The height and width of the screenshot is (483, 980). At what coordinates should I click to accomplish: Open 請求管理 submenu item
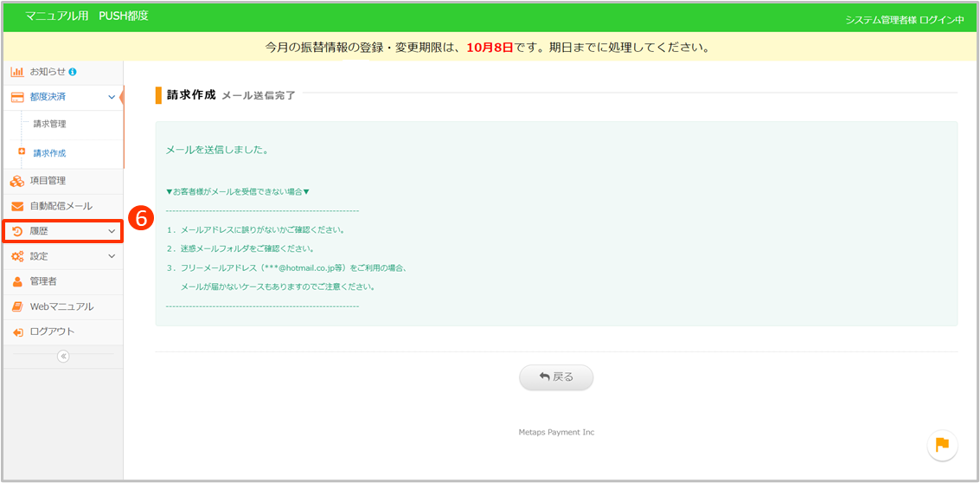[x=49, y=124]
